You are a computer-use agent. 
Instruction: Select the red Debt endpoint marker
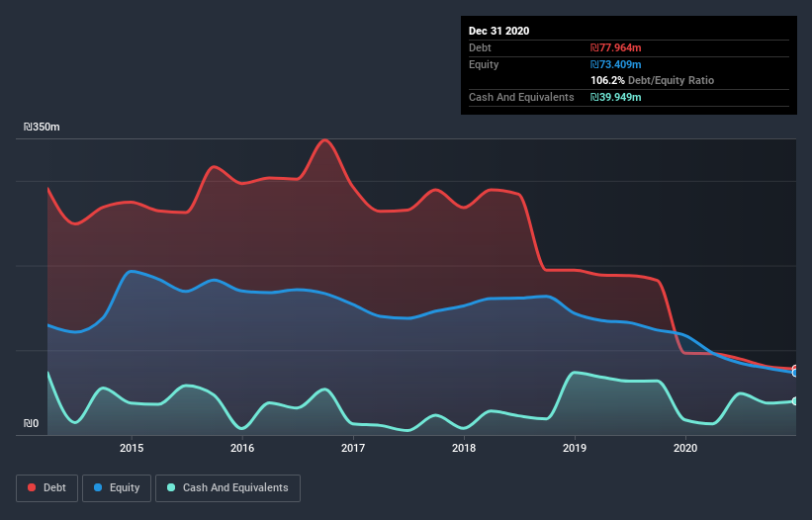(795, 369)
